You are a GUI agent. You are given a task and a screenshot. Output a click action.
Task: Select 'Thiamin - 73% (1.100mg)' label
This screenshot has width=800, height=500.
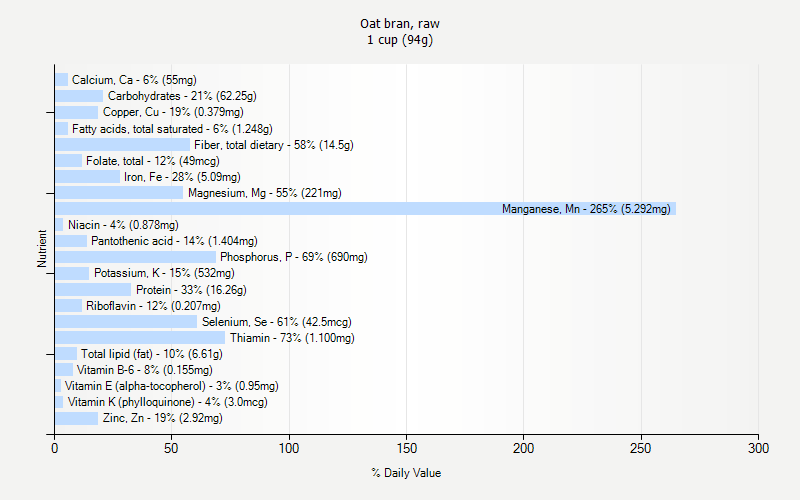point(292,338)
